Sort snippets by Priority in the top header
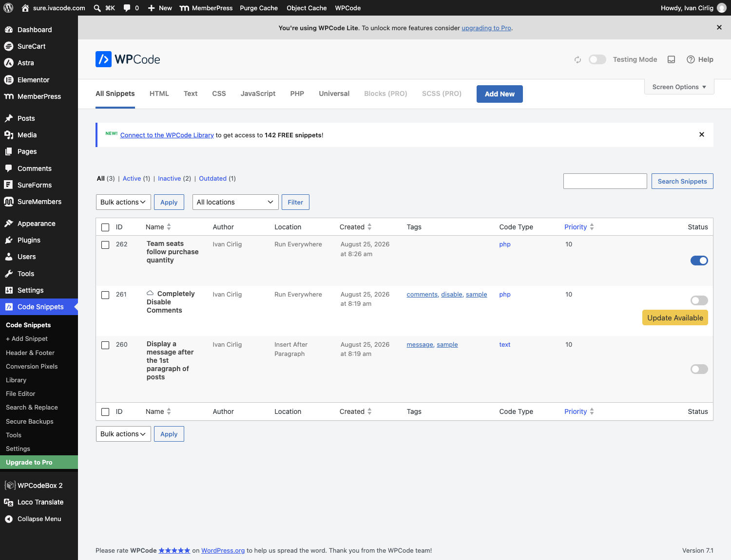731x560 pixels. (x=579, y=227)
